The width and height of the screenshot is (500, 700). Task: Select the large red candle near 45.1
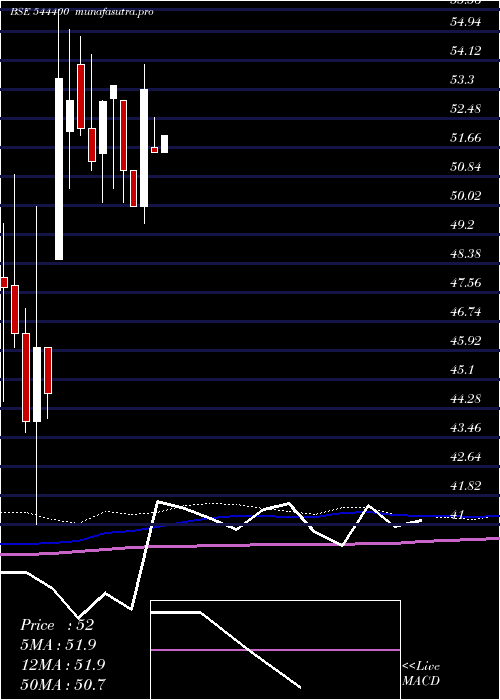pos(26,377)
